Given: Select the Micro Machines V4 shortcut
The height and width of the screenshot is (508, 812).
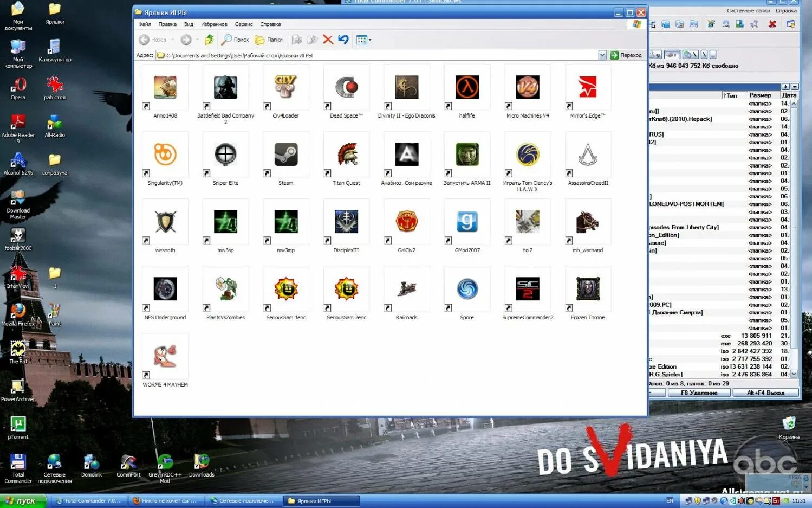Looking at the screenshot, I should 528,87.
